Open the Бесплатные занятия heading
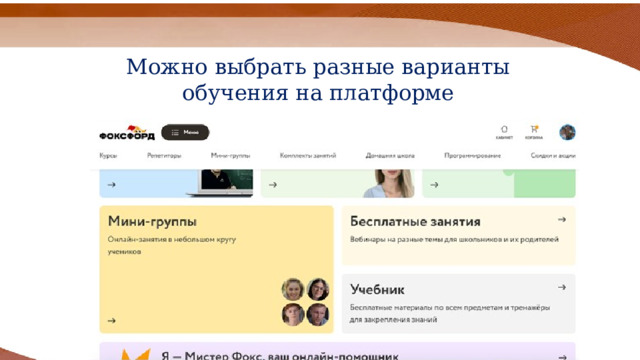The width and height of the screenshot is (640, 360). 415,222
